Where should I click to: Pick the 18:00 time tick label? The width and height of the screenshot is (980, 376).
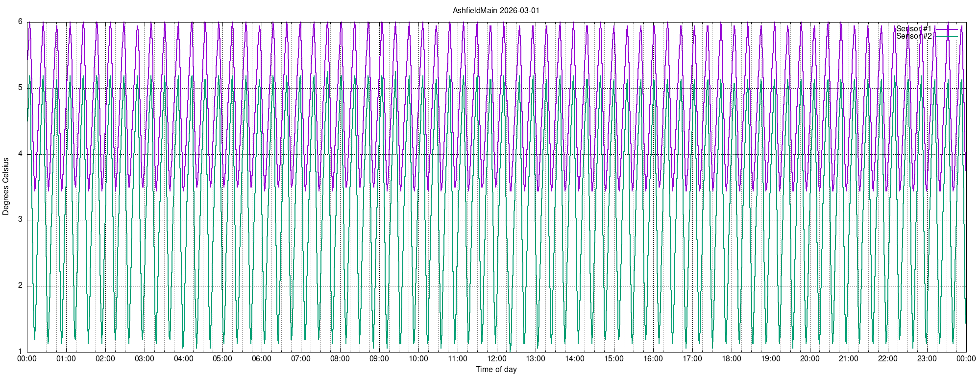point(731,359)
